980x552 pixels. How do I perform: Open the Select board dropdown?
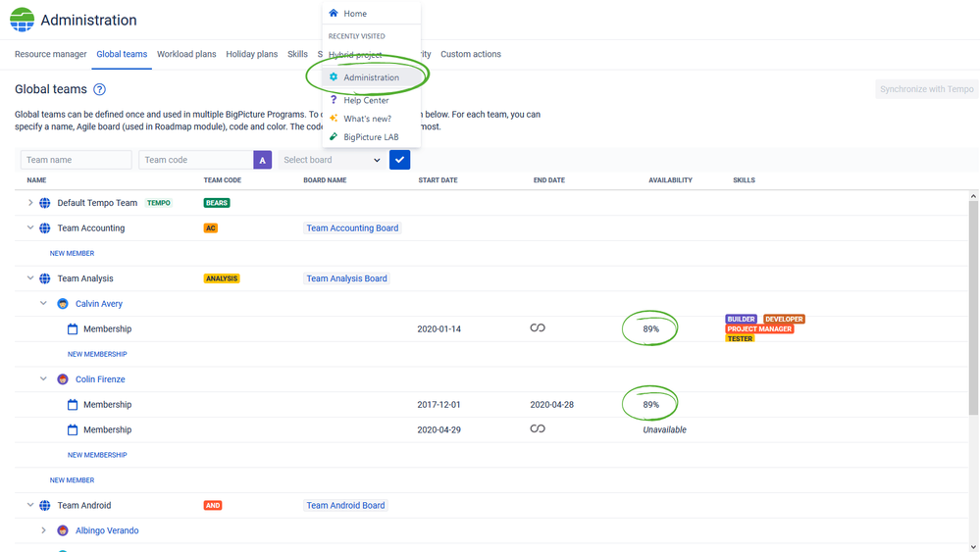[332, 160]
